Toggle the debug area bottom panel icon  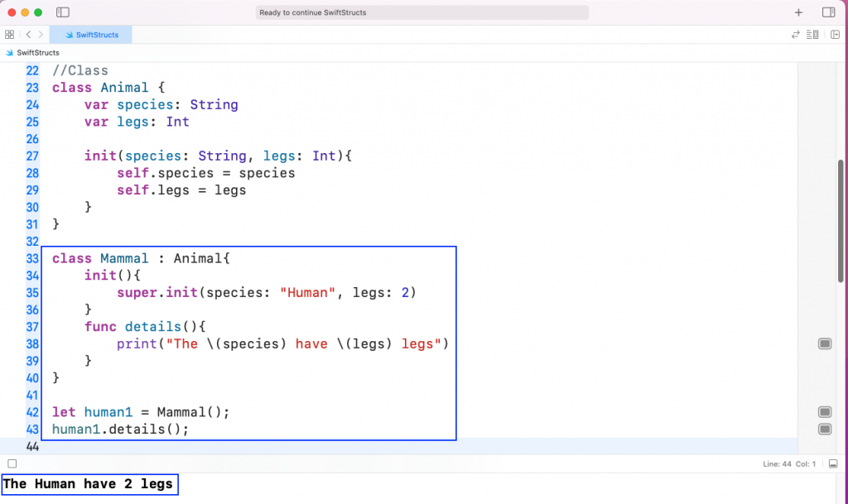(833, 463)
